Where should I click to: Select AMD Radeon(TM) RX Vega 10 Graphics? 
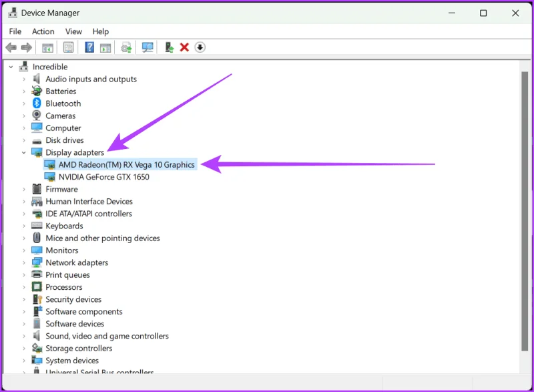(x=126, y=164)
